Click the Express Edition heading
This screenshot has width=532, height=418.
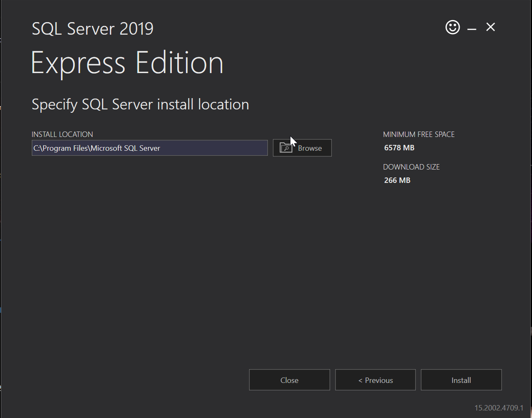point(127,63)
